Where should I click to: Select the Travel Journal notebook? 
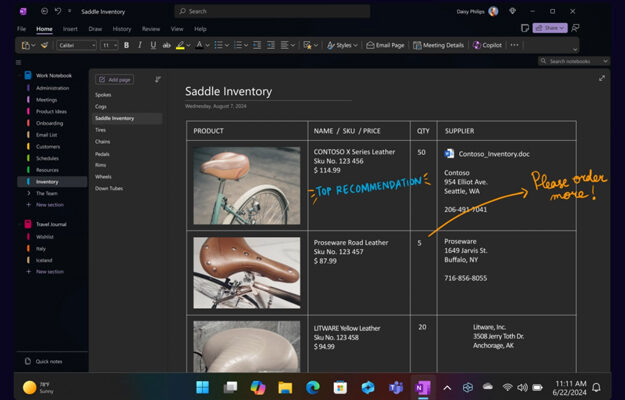pos(51,224)
